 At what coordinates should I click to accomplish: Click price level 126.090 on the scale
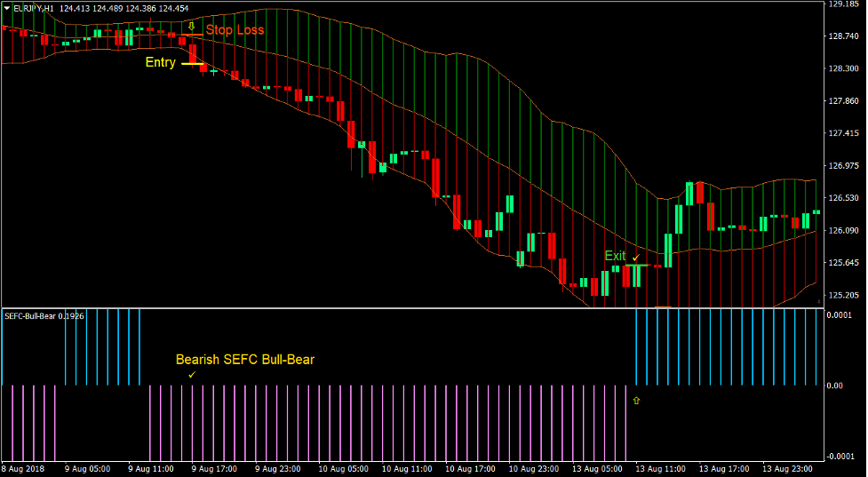(844, 230)
